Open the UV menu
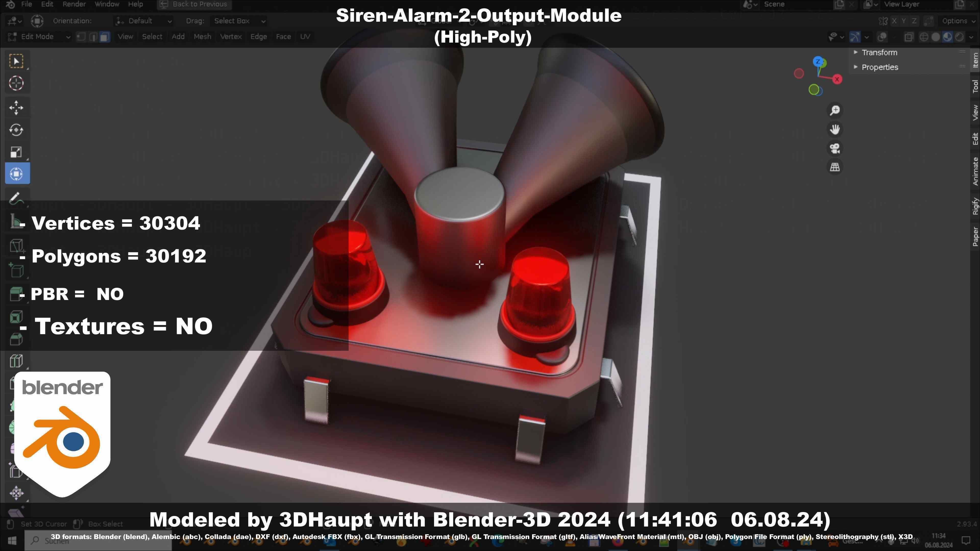The width and height of the screenshot is (980, 551). coord(305,37)
